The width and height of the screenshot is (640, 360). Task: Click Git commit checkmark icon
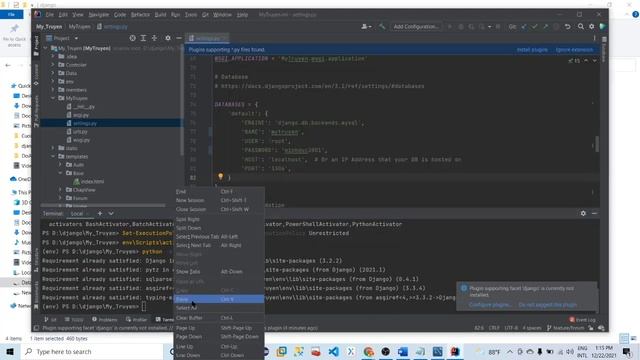tap(534, 27)
